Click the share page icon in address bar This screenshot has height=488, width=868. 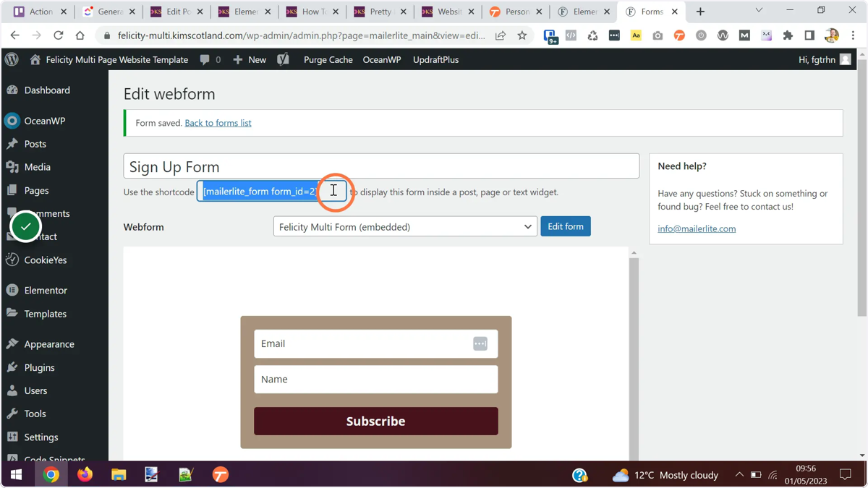tap(501, 35)
